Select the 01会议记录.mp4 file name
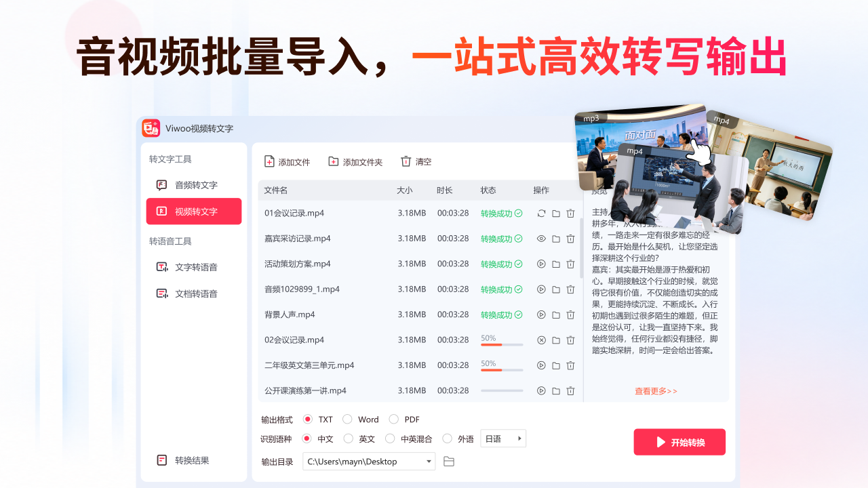This screenshot has width=868, height=488. [294, 213]
